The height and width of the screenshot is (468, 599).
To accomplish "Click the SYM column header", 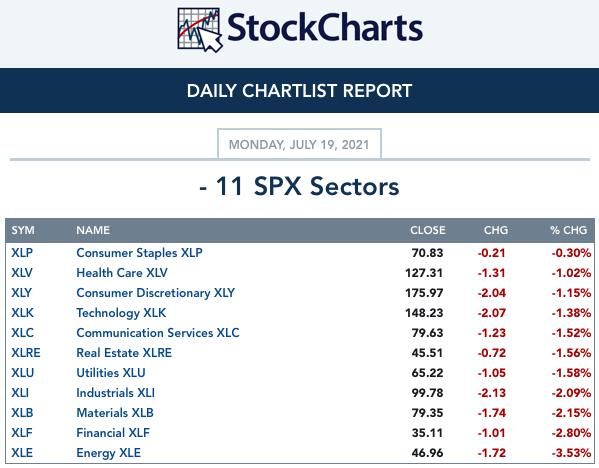I will [23, 230].
